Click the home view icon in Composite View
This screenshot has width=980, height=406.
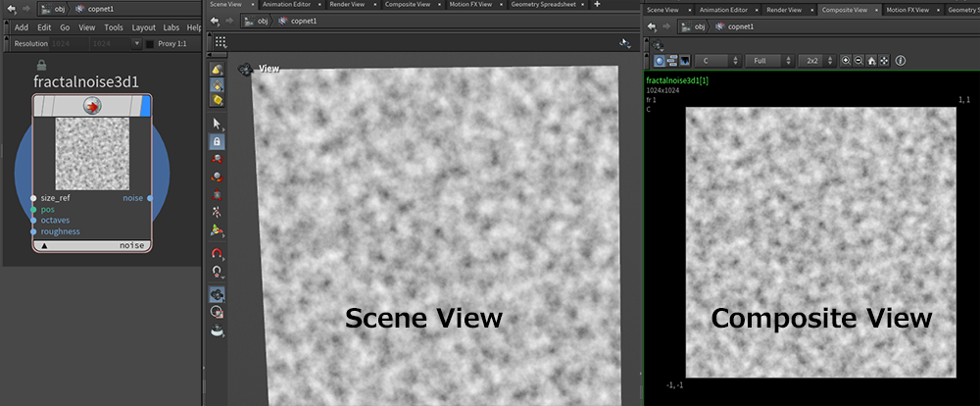click(872, 61)
